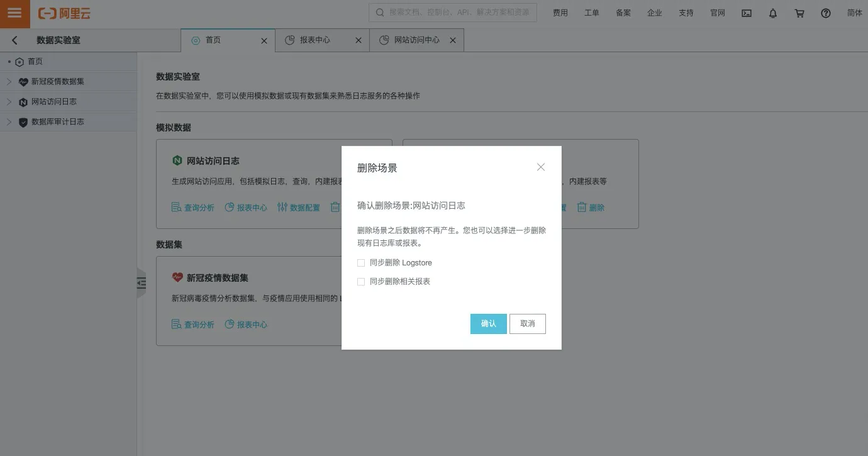Focus the top search box
Screen dimensions: 868x456
pyautogui.click(x=453, y=13)
